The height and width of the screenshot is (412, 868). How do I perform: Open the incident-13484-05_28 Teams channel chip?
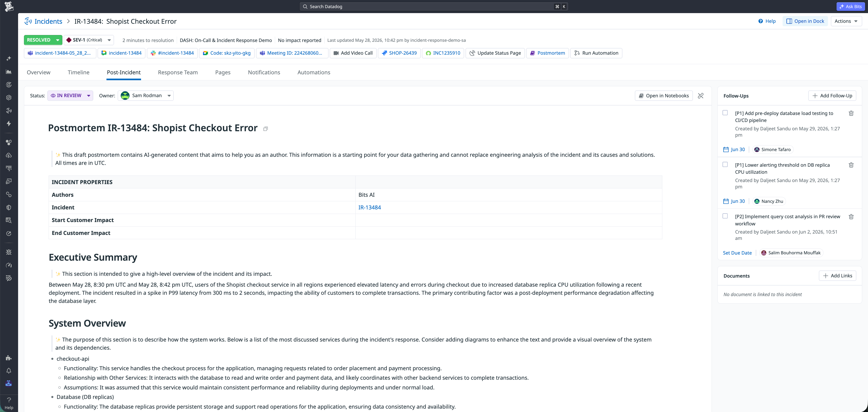pyautogui.click(x=60, y=53)
